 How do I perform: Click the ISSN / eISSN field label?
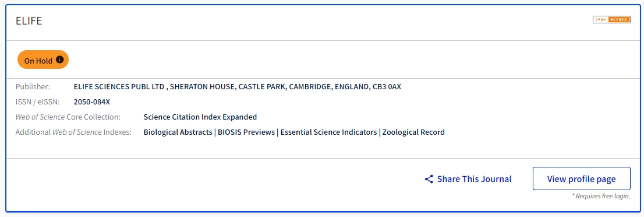pyautogui.click(x=38, y=102)
